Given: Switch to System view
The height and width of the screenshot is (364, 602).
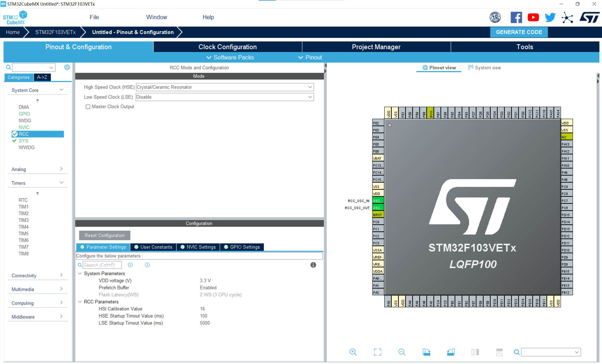Looking at the screenshot, I should coord(485,68).
